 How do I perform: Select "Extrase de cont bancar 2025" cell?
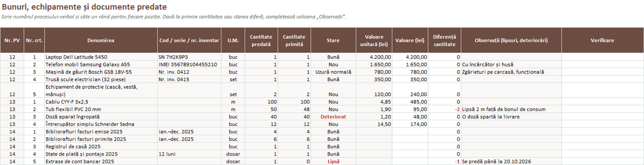tap(101, 161)
